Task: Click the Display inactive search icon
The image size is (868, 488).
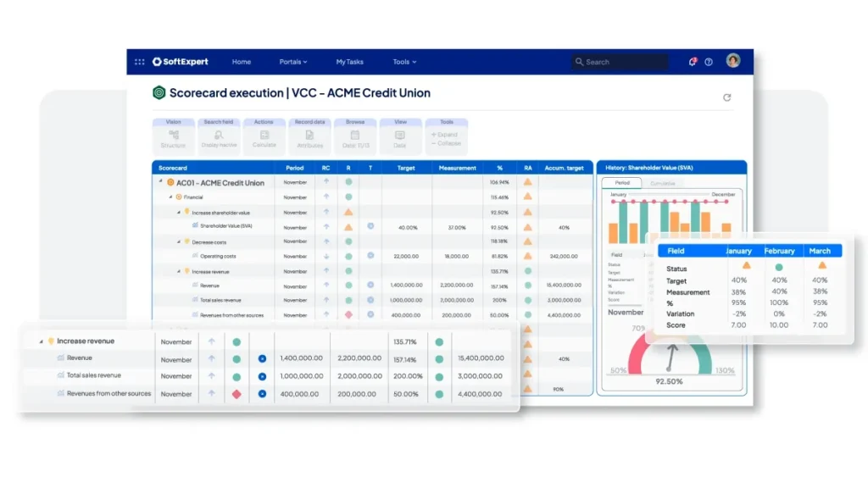Action: (219, 136)
